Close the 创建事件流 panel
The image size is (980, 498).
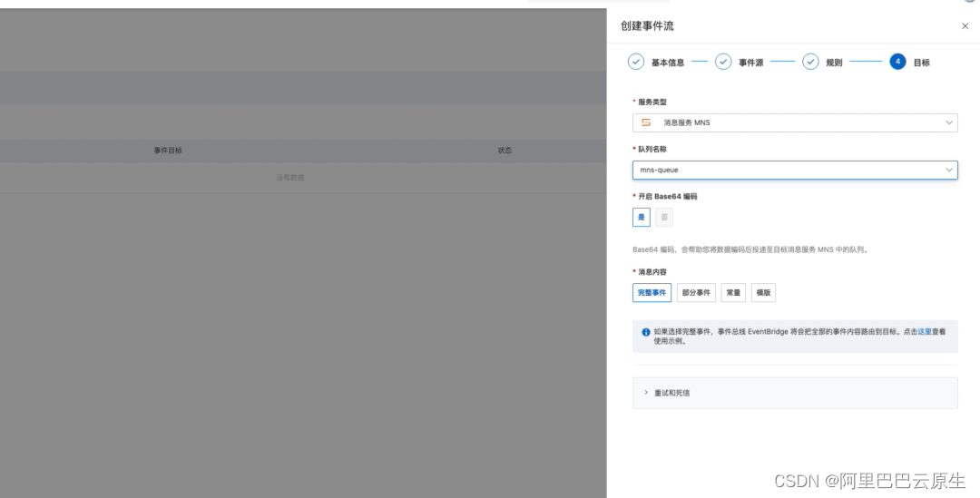coord(965,26)
